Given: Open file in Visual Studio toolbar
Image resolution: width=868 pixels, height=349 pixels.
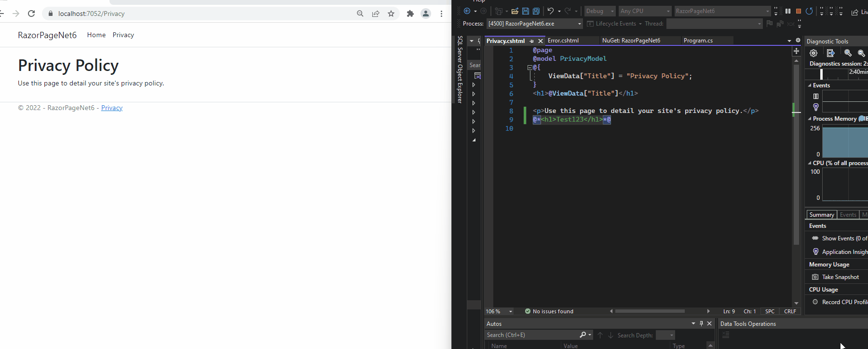Looking at the screenshot, I should pos(515,11).
